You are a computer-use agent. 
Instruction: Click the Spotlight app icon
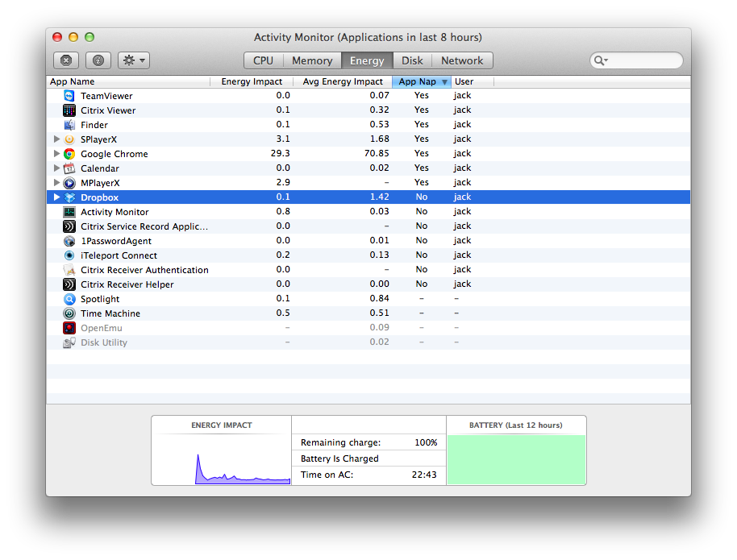[x=69, y=299]
